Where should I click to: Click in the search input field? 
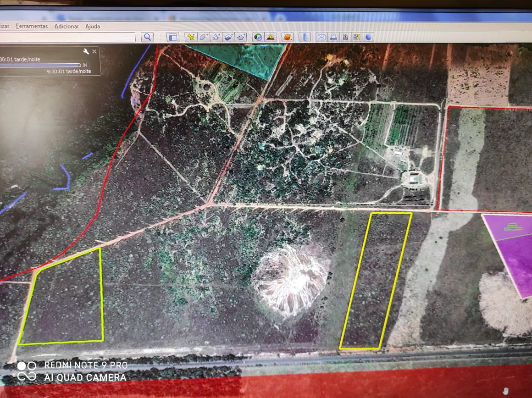point(67,37)
